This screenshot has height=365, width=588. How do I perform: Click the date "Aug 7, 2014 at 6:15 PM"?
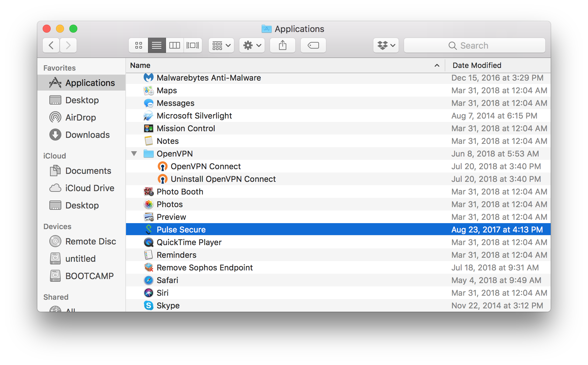[495, 116]
